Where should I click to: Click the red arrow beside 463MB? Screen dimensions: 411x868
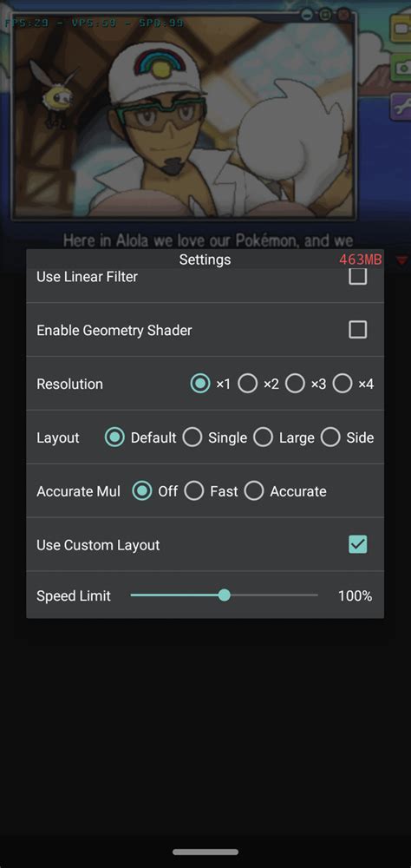tap(402, 260)
